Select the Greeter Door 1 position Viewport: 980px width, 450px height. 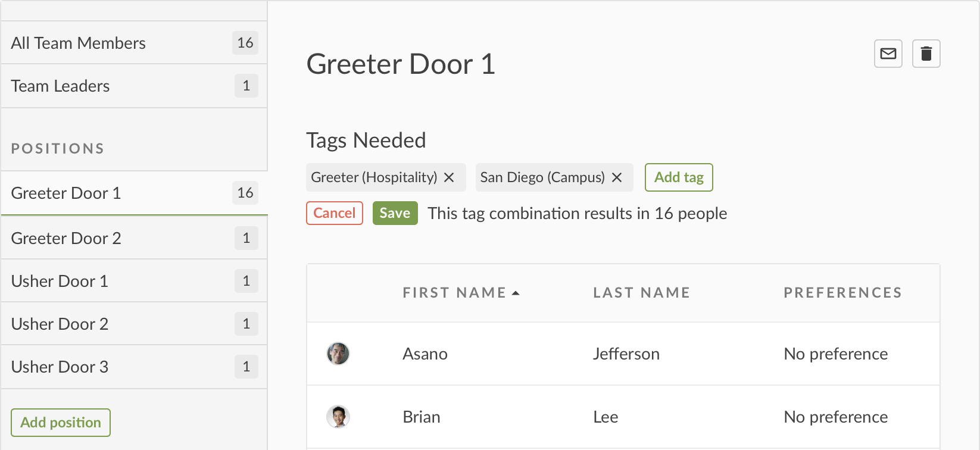click(x=134, y=193)
